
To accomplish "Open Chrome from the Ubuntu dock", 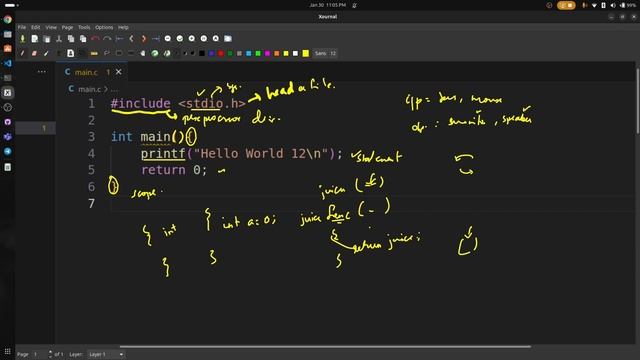I will [x=8, y=20].
